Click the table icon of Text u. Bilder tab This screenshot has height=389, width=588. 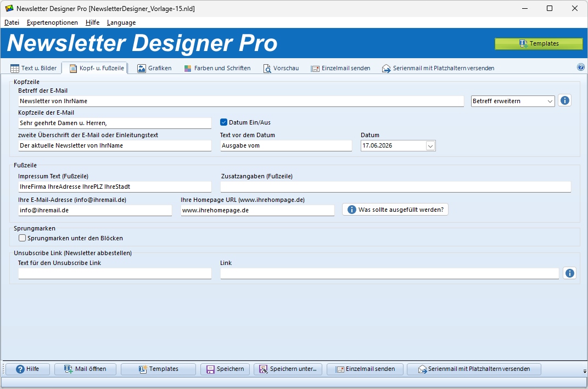[x=15, y=68]
